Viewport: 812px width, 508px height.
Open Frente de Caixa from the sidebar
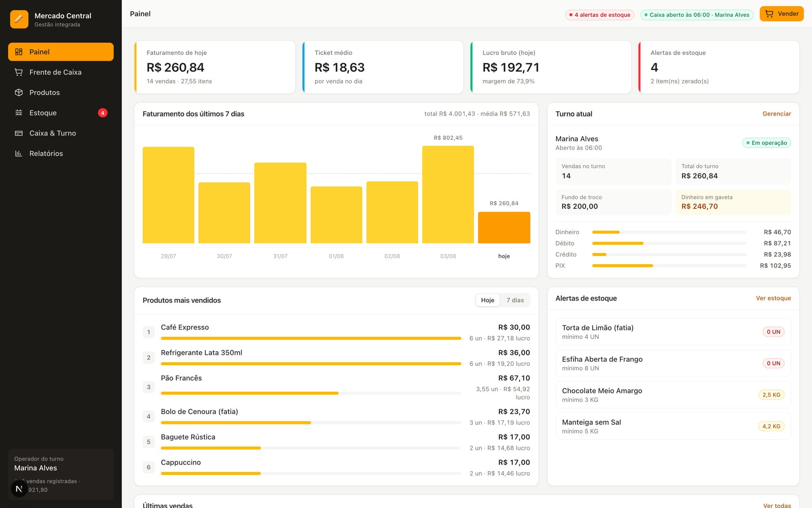(x=61, y=72)
